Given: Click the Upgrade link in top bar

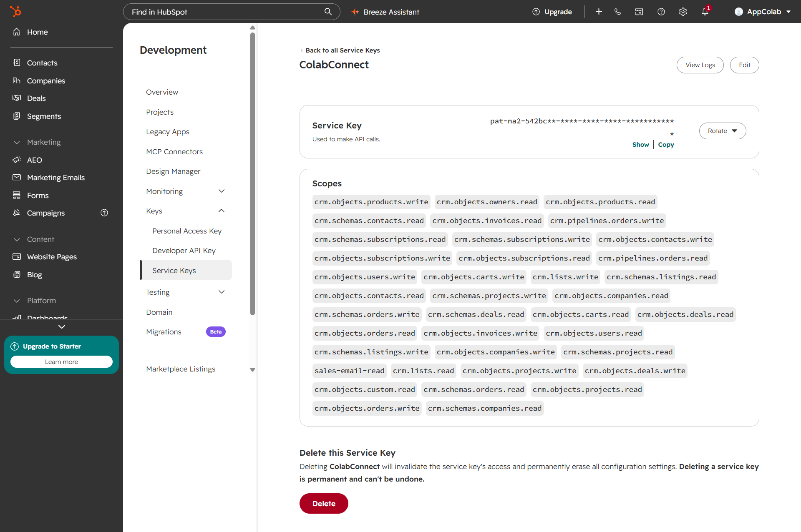Looking at the screenshot, I should click(558, 12).
